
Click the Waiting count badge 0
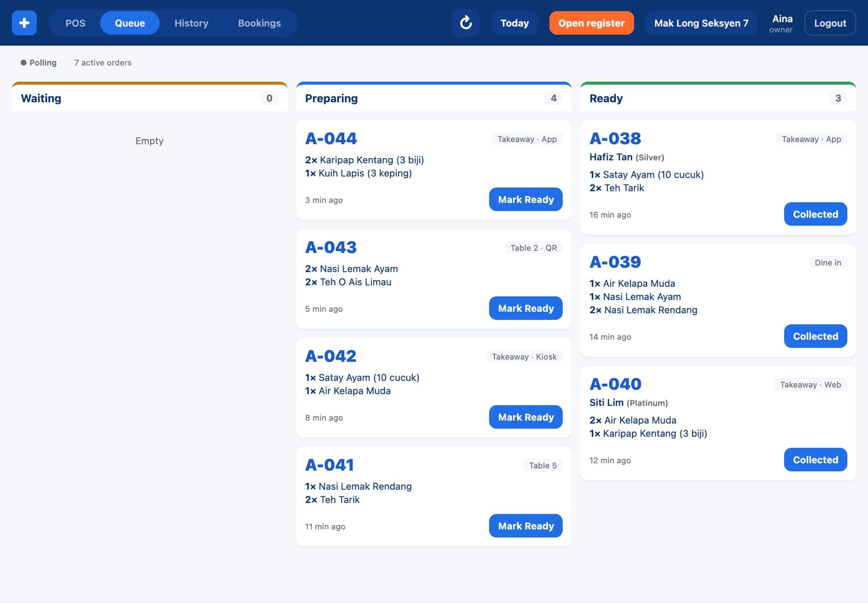click(x=269, y=98)
